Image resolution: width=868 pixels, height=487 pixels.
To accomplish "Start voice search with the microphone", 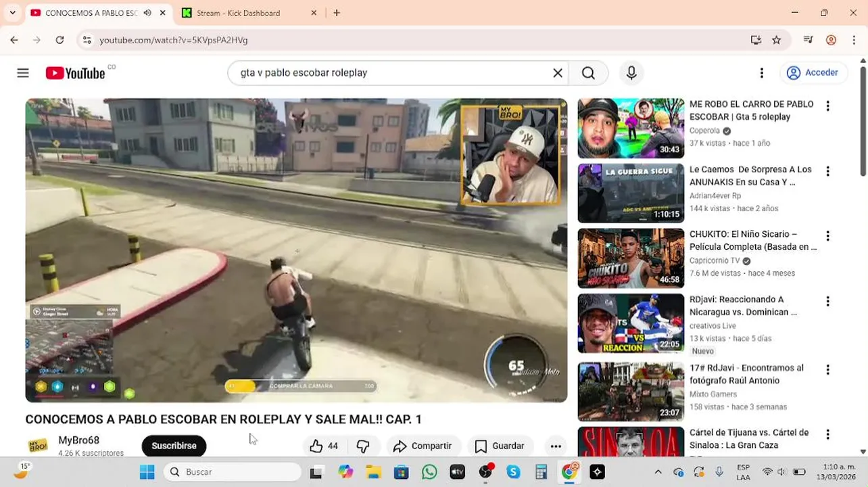I will 631,73.
